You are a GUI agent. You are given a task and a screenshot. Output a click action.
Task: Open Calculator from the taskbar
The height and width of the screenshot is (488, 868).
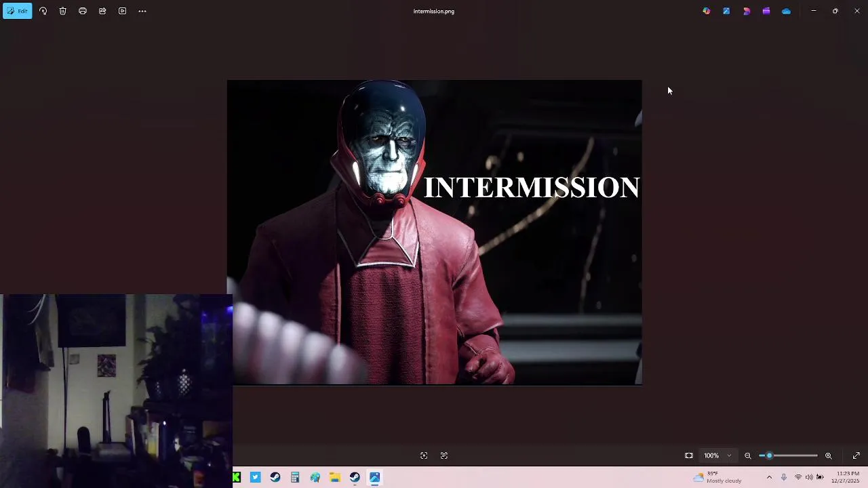295,477
